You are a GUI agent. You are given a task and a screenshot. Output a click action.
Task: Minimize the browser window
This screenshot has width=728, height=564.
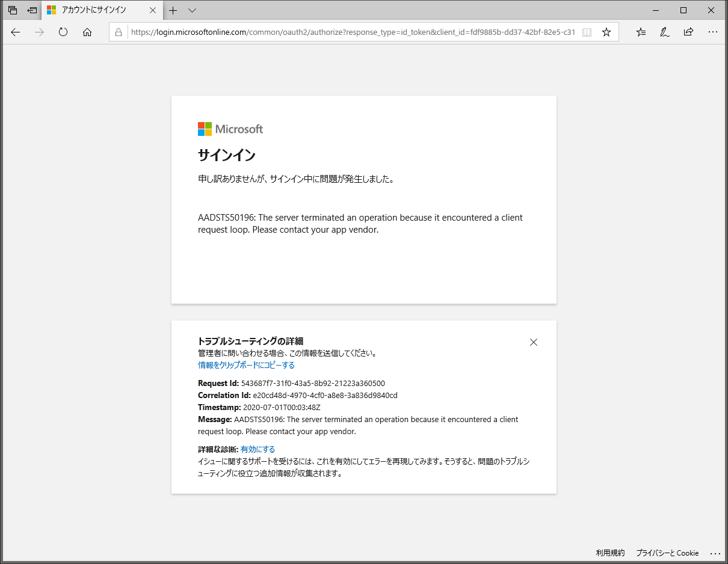coord(656,10)
